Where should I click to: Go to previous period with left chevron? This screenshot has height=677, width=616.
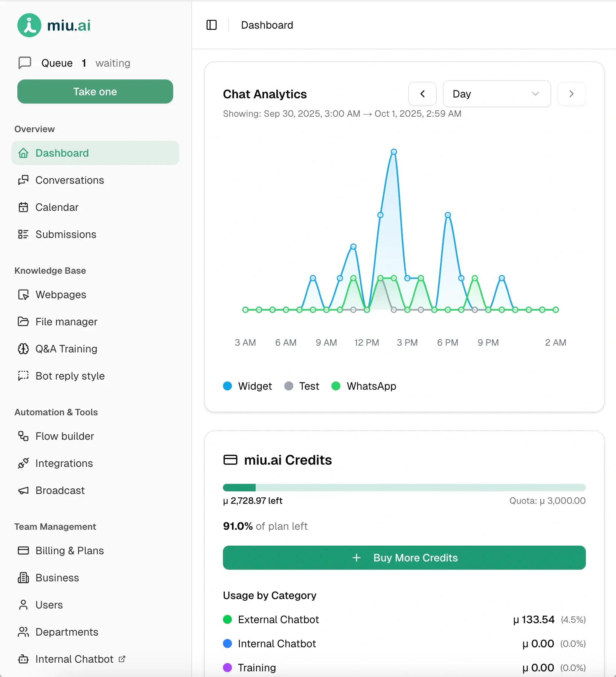pyautogui.click(x=422, y=94)
